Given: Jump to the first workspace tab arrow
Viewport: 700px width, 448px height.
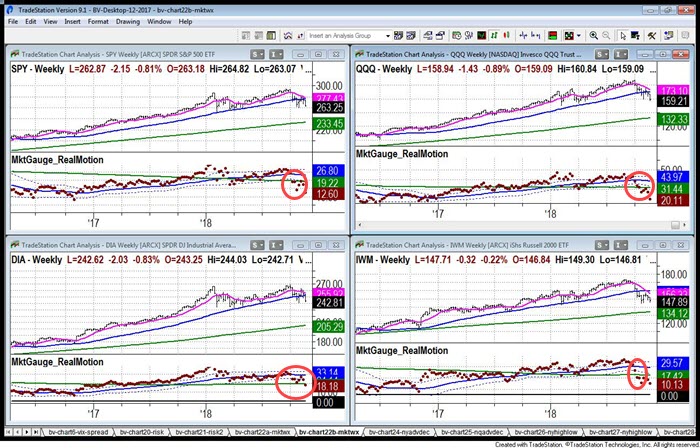Looking at the screenshot, I should coord(9,432).
